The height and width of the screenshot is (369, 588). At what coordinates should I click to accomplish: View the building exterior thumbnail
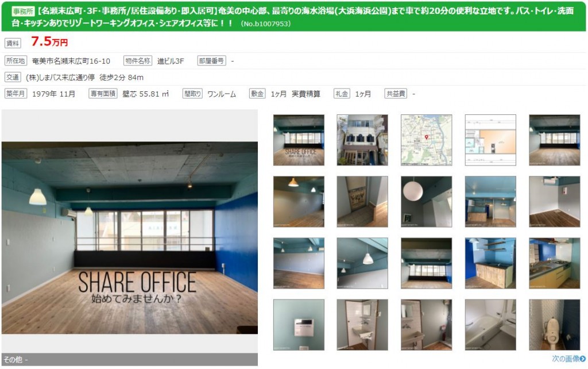pyautogui.click(x=362, y=140)
